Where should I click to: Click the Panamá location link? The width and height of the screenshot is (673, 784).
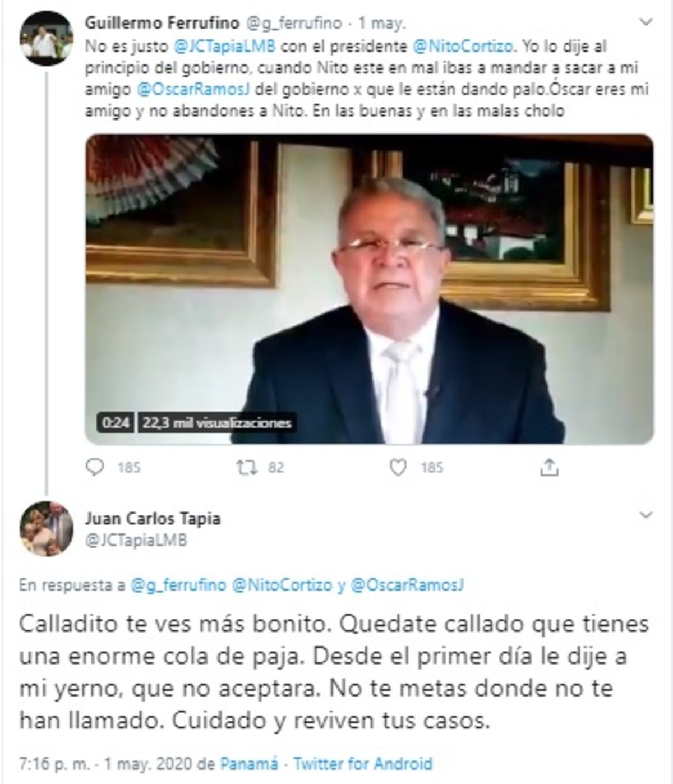[x=249, y=764]
